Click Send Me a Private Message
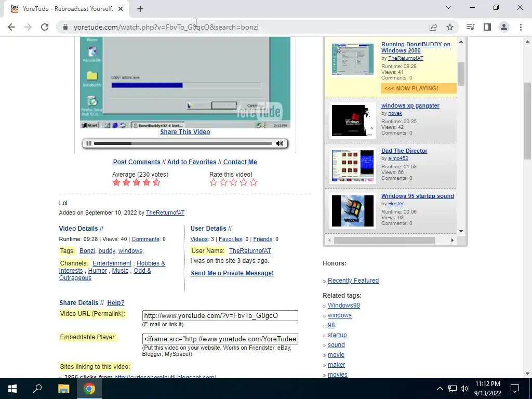The image size is (532, 399). [232, 273]
